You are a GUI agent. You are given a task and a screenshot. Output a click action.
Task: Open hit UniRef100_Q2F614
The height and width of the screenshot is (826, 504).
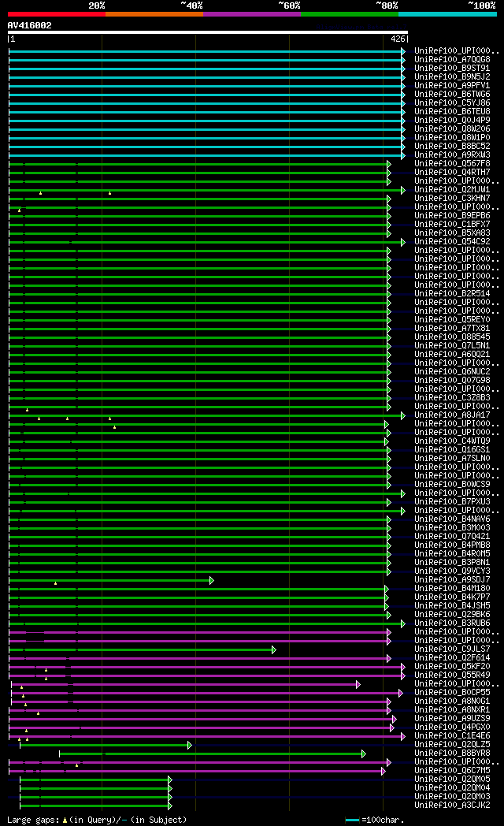coord(452,657)
